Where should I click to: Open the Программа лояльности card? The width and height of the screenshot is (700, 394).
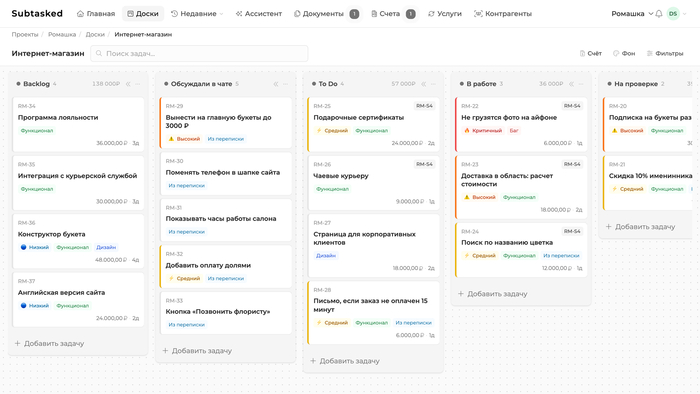78,124
